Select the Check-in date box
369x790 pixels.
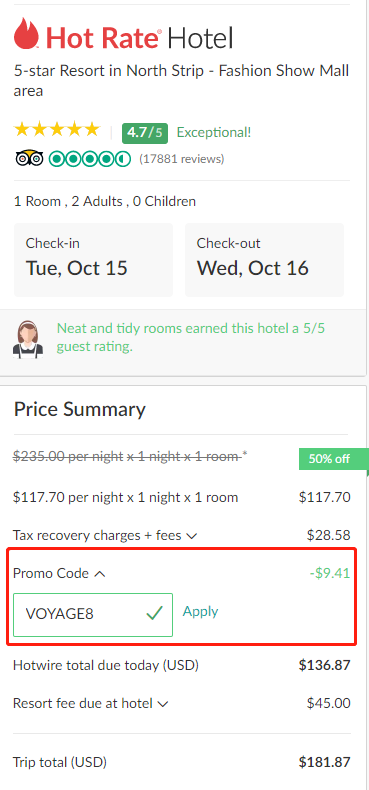[x=93, y=260]
